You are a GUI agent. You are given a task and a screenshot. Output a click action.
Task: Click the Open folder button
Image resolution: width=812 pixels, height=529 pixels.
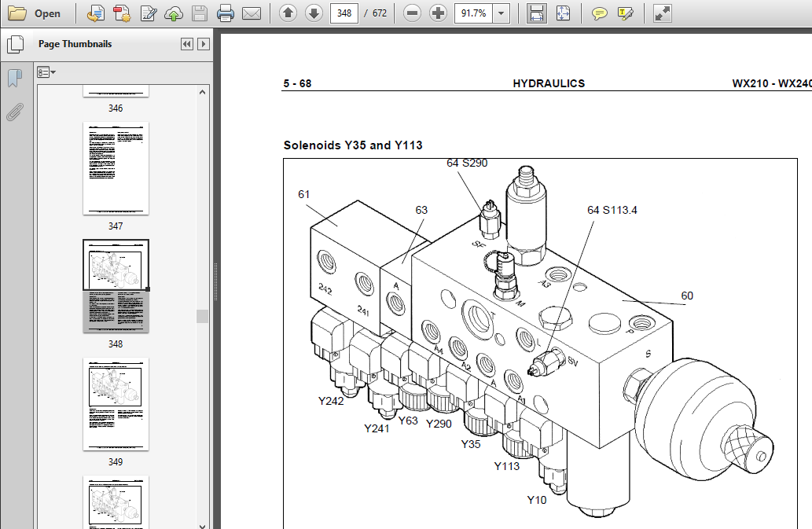click(x=34, y=13)
